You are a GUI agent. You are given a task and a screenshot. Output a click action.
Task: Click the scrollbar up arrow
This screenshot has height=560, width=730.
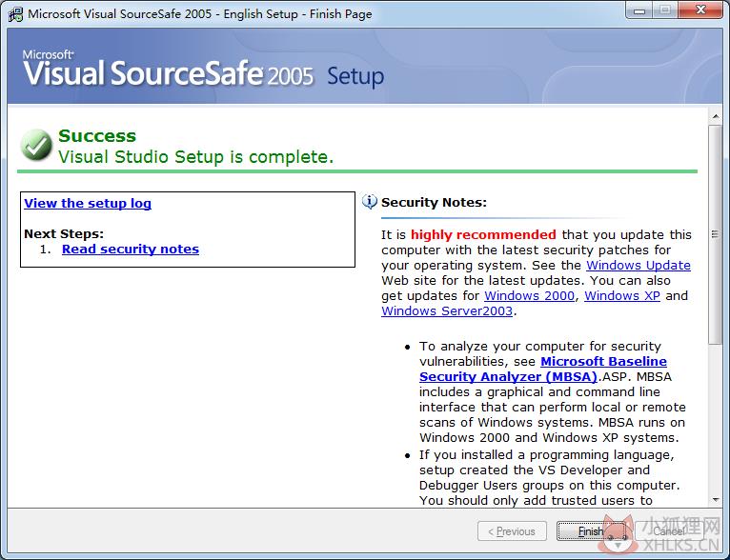716,116
